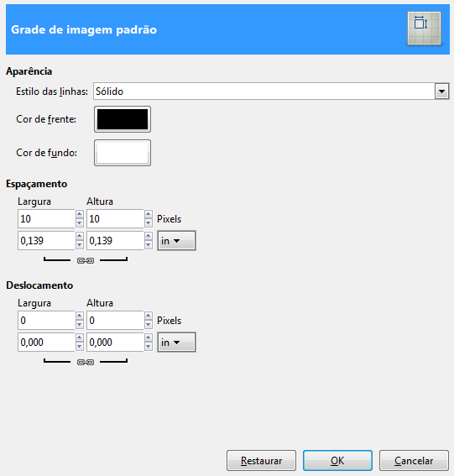
Task: Click the Deslocamento Altura pixels field
Action: (115, 320)
